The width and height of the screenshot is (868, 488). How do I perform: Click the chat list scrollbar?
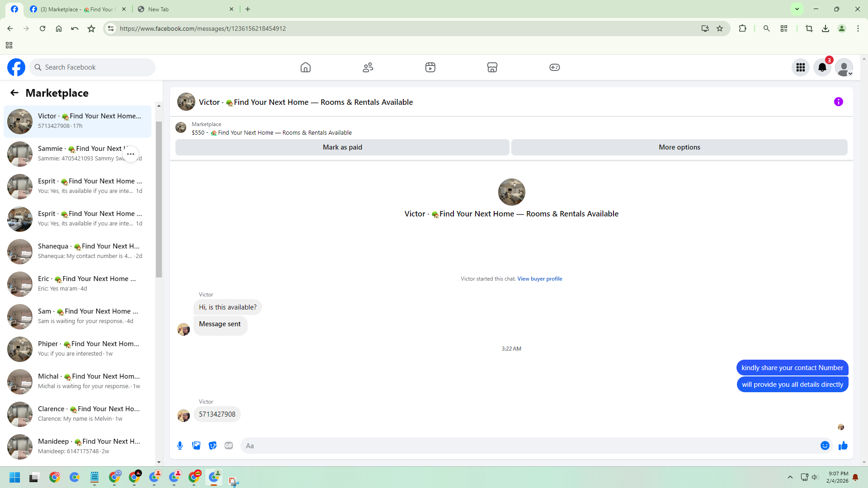(159, 199)
